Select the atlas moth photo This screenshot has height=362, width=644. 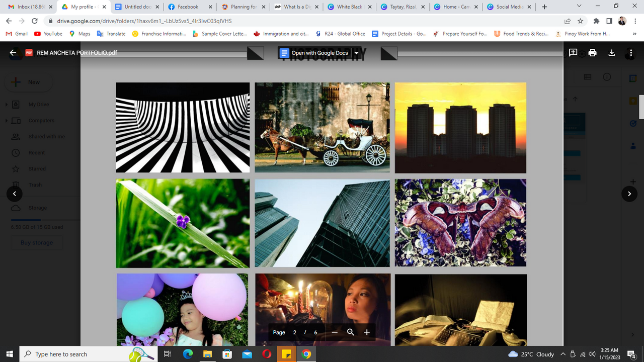point(460,223)
